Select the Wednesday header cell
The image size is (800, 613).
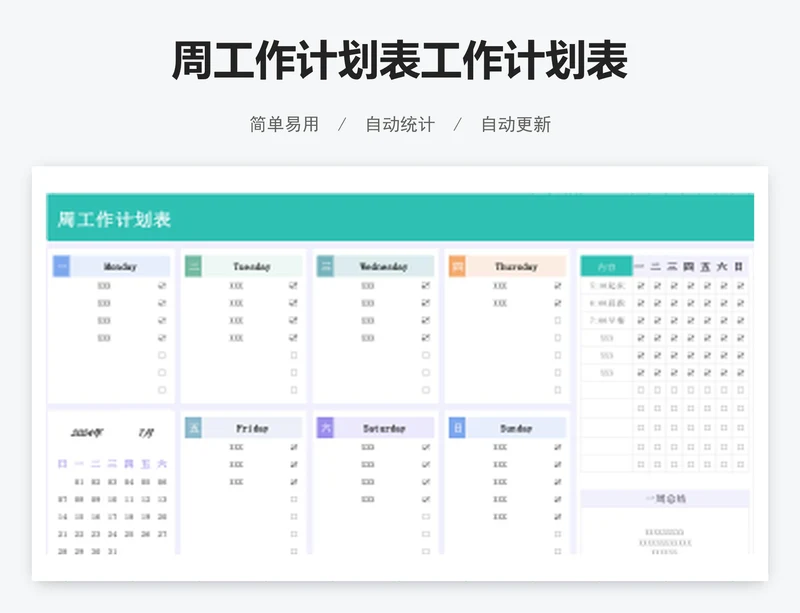384,266
